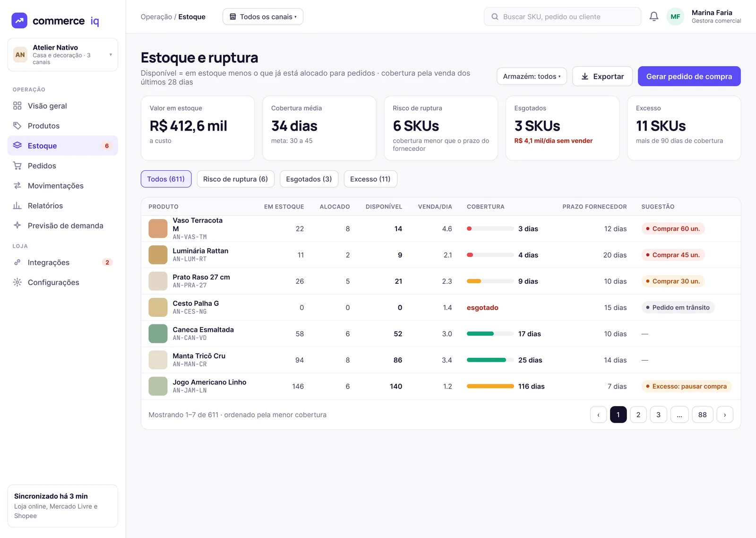
Task: Click the MF user avatar
Action: 675,17
